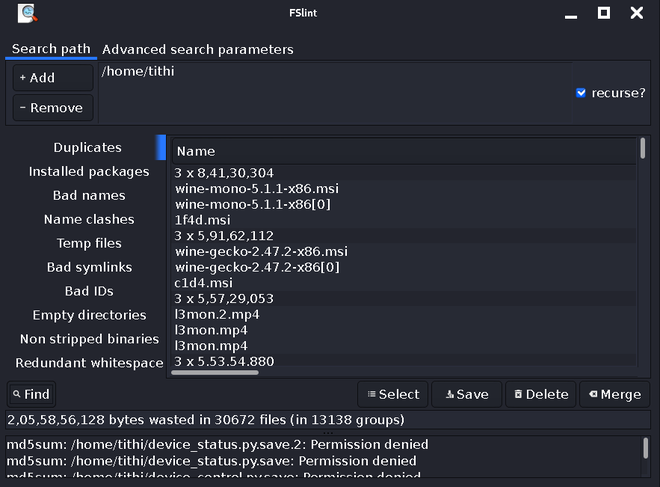This screenshot has height=487, width=660.
Task: Click the FSlint magnifier app icon
Action: coord(28,13)
